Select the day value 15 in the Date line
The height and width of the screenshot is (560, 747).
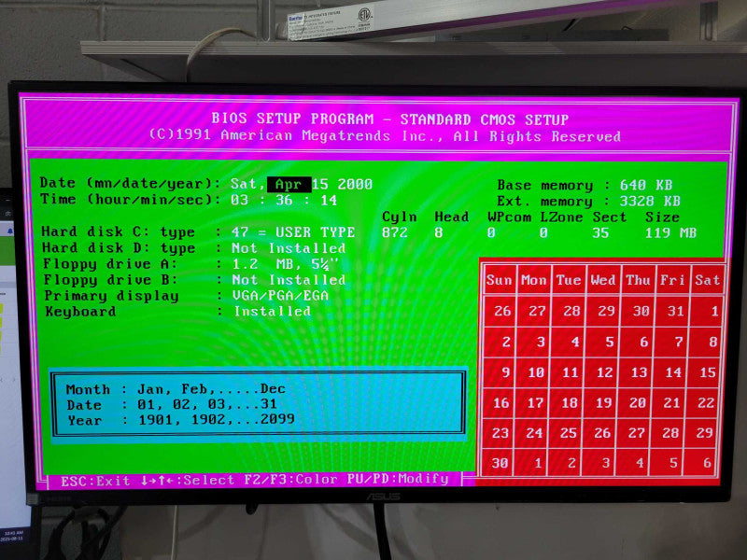point(319,184)
